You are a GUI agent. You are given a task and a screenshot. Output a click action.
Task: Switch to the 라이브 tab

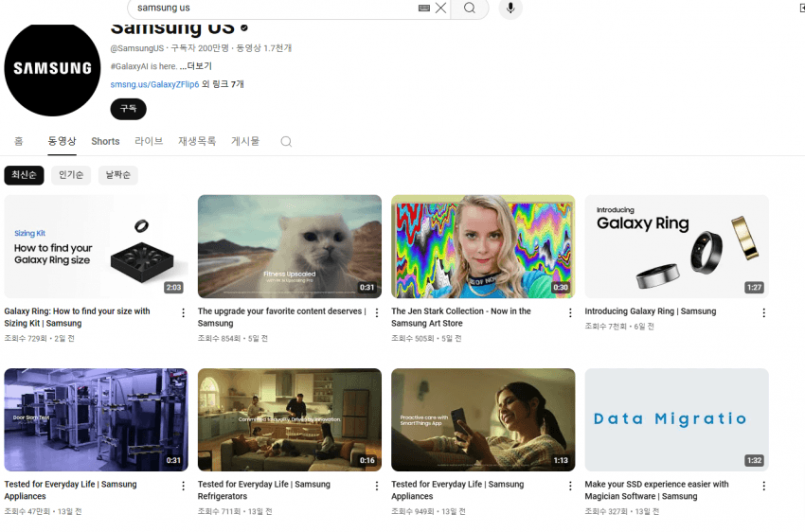149,141
